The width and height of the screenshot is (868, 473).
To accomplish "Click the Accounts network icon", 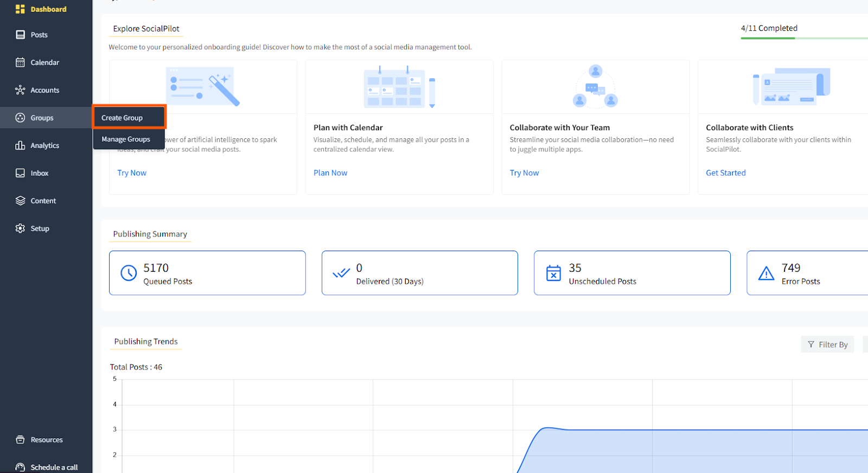I will pyautogui.click(x=20, y=90).
